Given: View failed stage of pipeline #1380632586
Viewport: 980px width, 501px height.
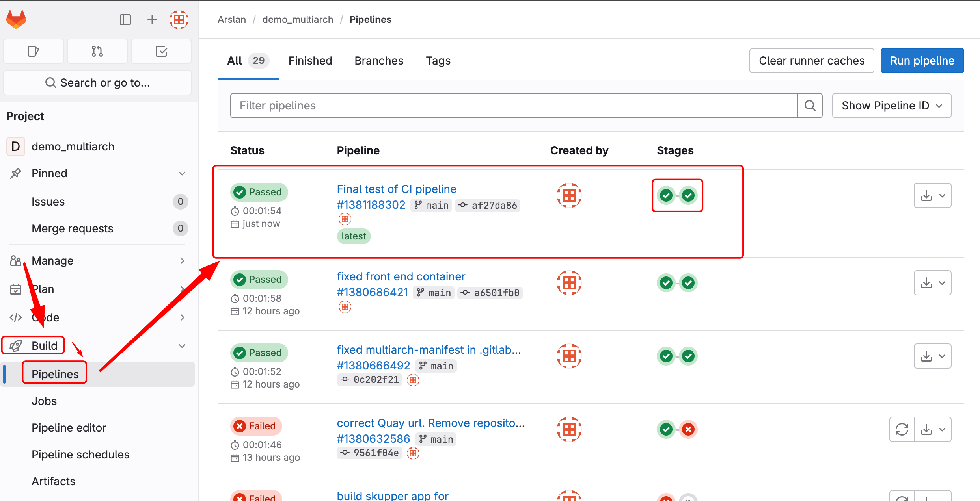Looking at the screenshot, I should pos(688,429).
